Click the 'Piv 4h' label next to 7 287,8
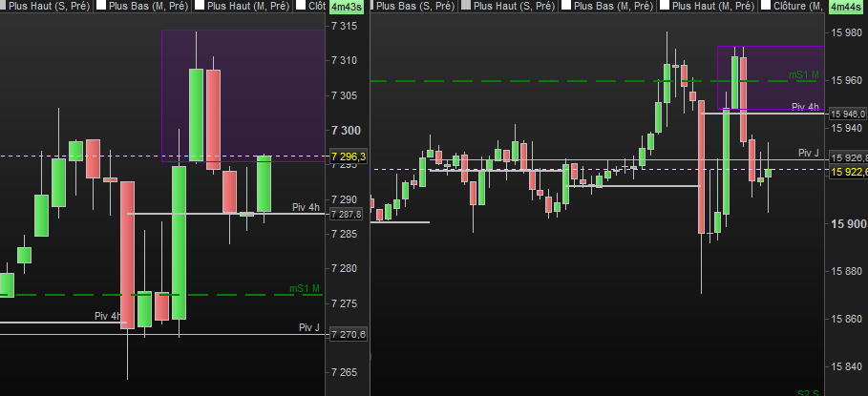Viewport: 868px width, 396px height. tap(307, 207)
